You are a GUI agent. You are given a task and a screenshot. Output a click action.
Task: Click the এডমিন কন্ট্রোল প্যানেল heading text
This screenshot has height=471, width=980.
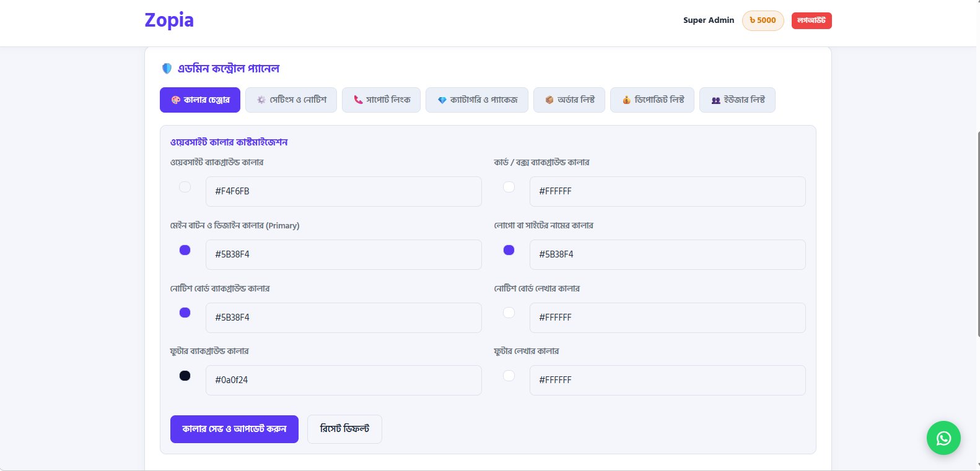pos(229,68)
